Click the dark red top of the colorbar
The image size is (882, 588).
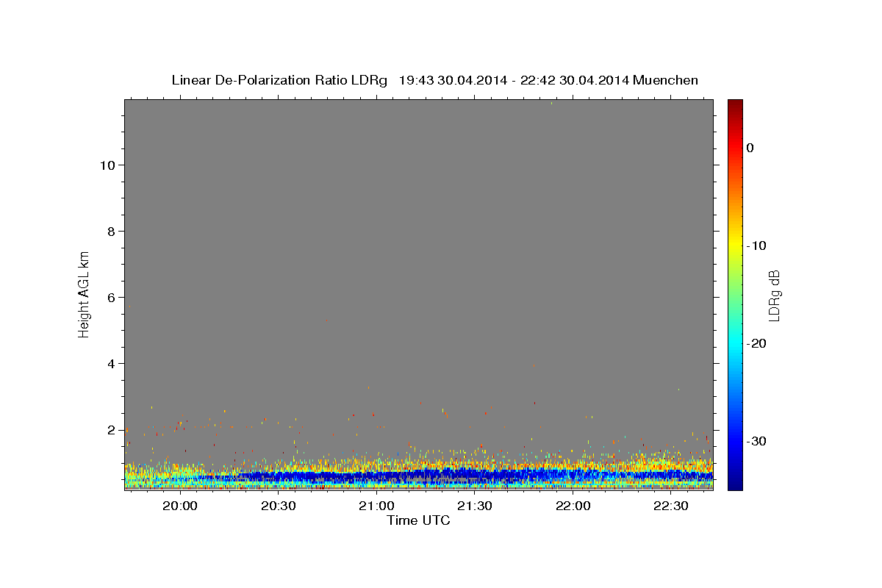click(735, 107)
